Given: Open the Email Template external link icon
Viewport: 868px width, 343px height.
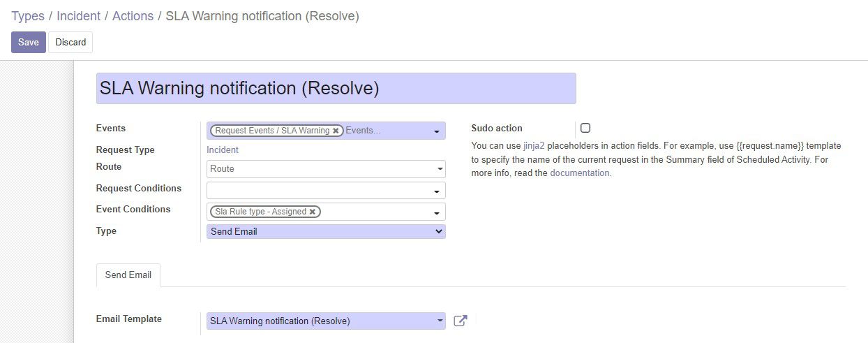Looking at the screenshot, I should point(460,321).
